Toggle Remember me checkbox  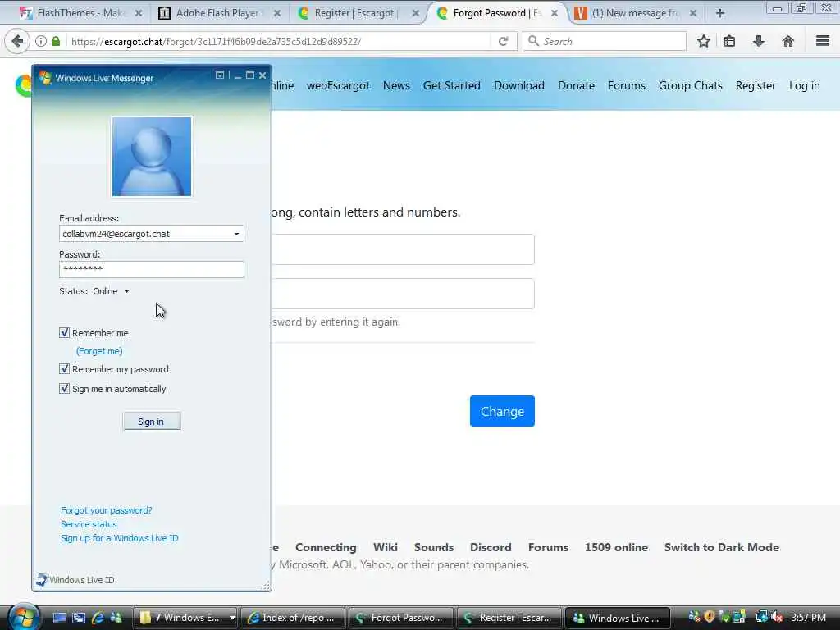[64, 333]
